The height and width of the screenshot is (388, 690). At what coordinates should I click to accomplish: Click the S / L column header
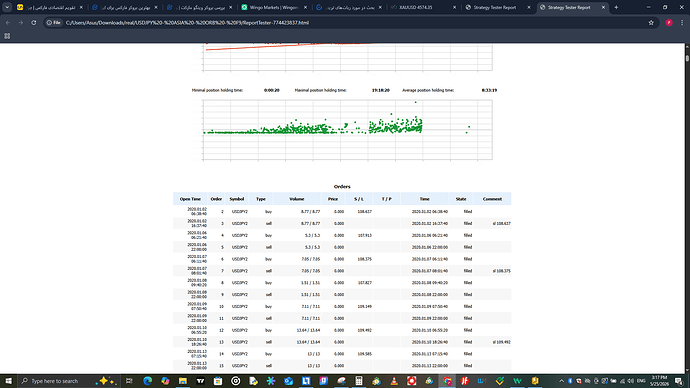pyautogui.click(x=359, y=199)
